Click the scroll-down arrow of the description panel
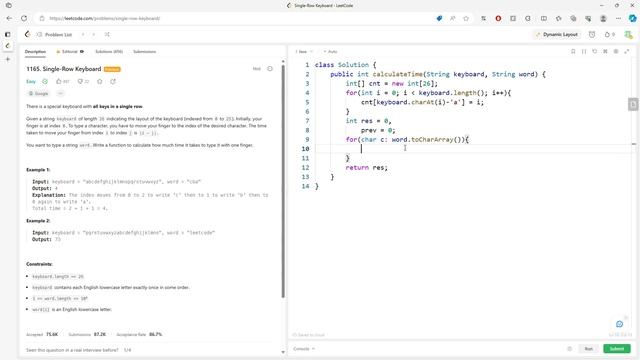Screen dimensions: 640x360 tap(283, 352)
